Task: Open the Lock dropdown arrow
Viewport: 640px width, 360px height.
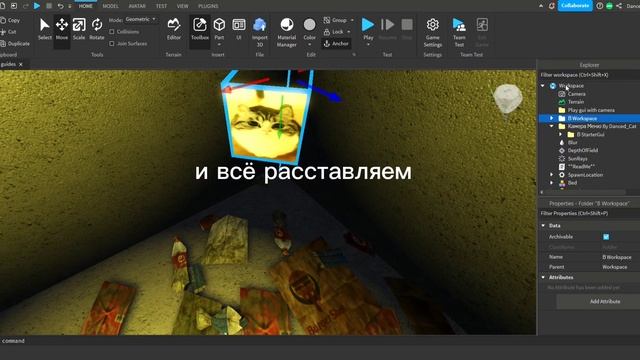Action: 349,31
